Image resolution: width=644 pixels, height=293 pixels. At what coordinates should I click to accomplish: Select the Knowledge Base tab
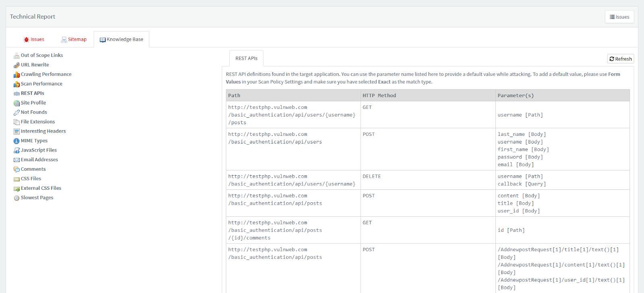point(122,39)
